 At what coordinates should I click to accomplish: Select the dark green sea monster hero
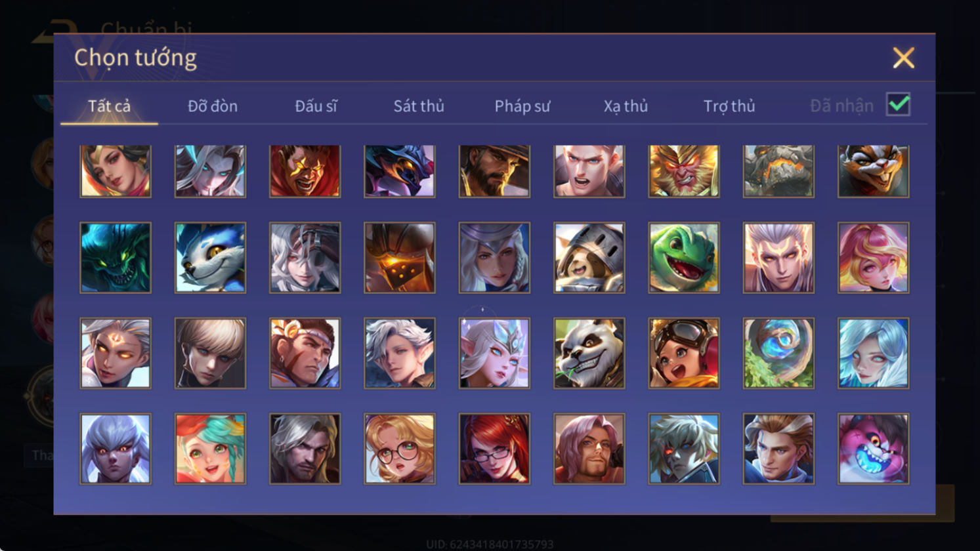point(116,258)
